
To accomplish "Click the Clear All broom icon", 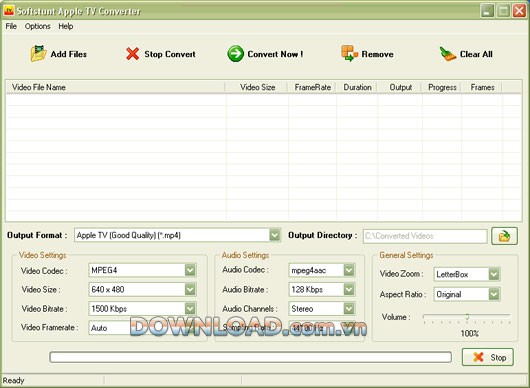I will pos(448,54).
